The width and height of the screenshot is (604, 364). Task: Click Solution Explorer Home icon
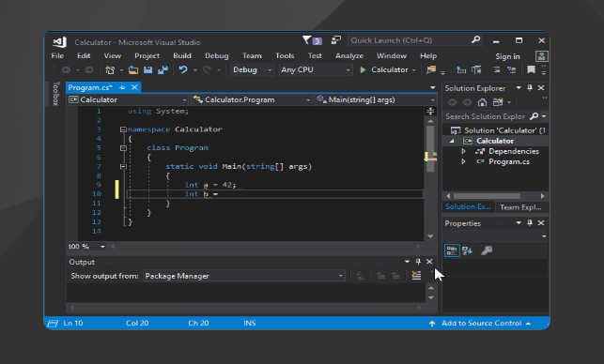coord(482,102)
